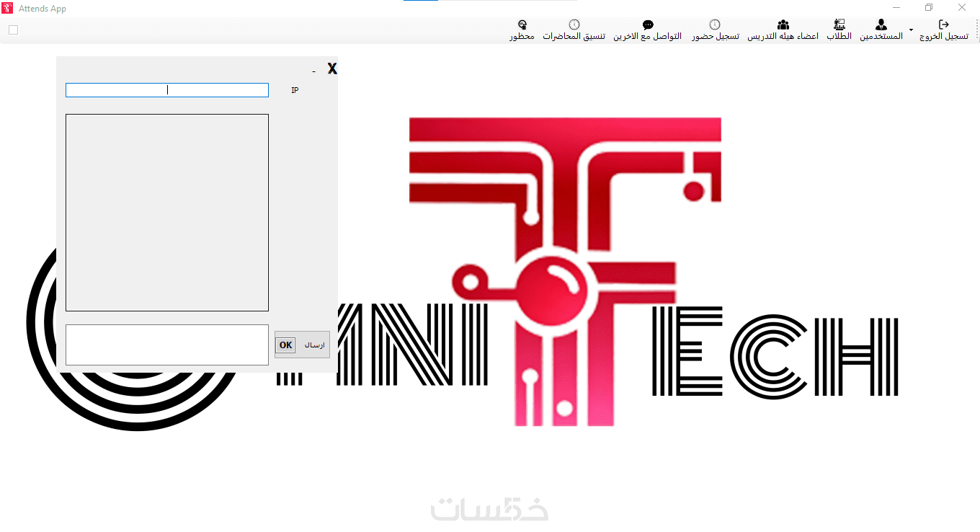Open الطلاب (students) section
Viewport: 980px width, 532px height.
click(839, 30)
